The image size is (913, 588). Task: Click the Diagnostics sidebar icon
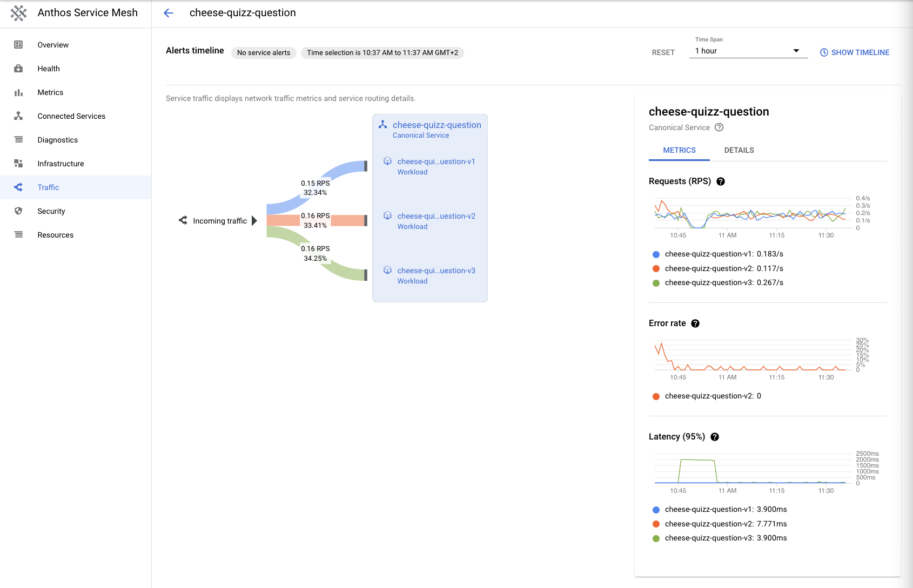pyautogui.click(x=18, y=140)
